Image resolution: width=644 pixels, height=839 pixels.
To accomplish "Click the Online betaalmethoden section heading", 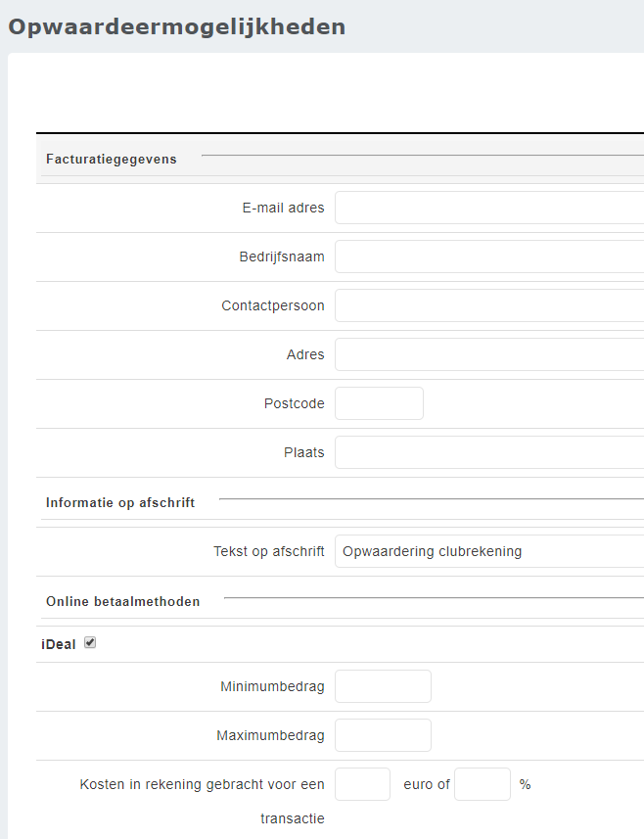I will pyautogui.click(x=123, y=601).
